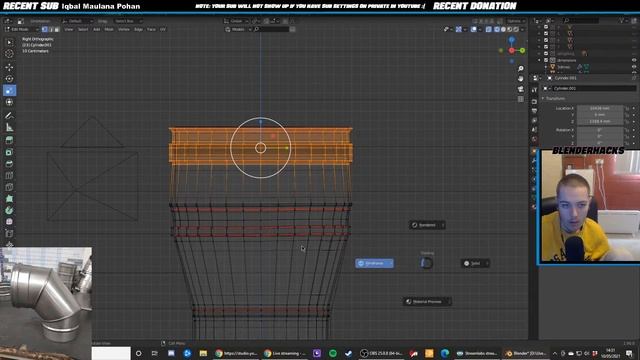Choose Wireframe in the shading pie menu
Screen dimensions: 640x360
[x=374, y=263]
